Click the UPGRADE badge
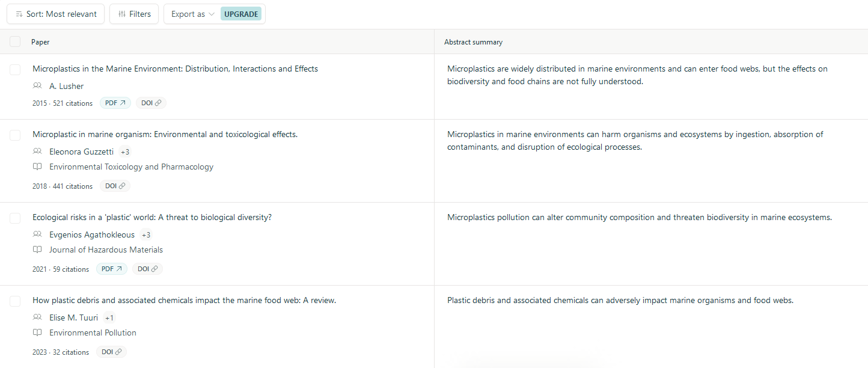This screenshot has width=868, height=368. coord(241,14)
